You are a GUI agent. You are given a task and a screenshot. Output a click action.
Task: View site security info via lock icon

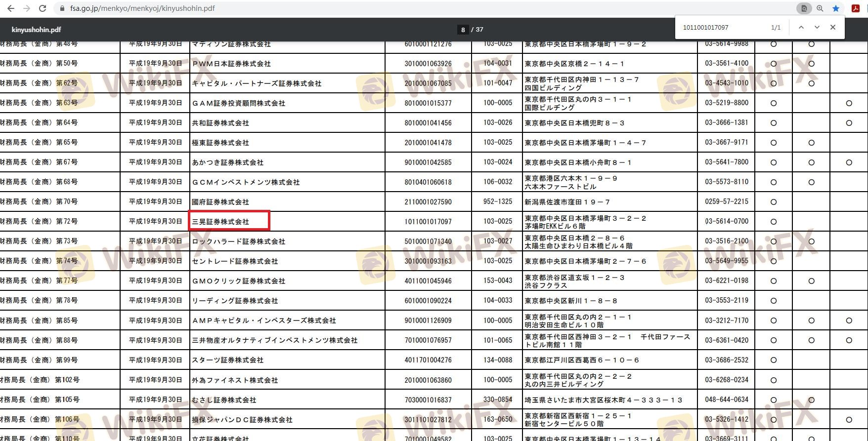coord(62,8)
